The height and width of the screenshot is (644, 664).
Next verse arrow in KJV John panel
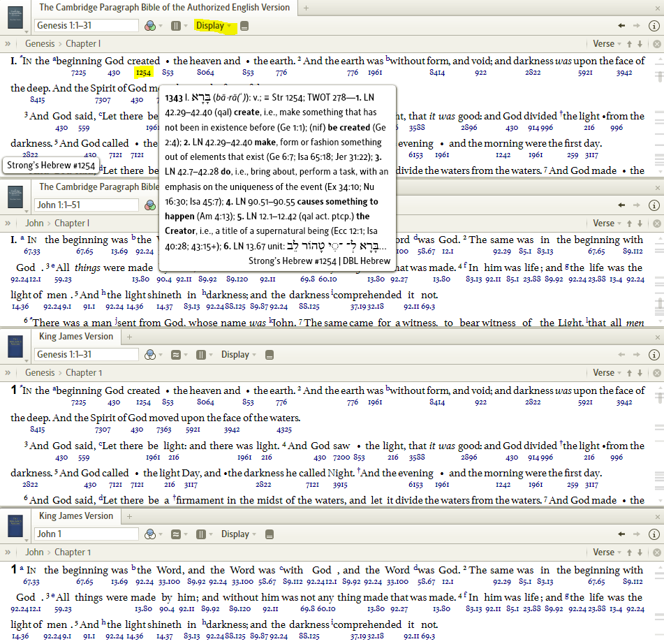640,552
